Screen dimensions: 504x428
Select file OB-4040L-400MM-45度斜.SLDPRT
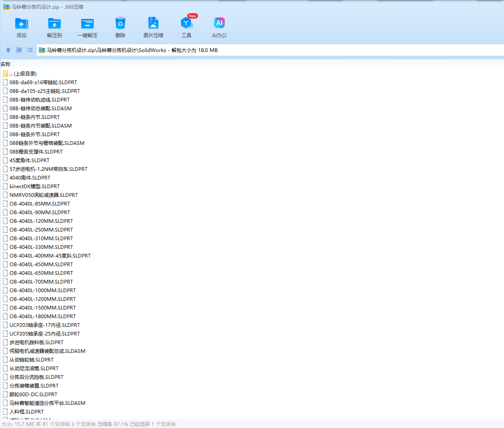(50, 256)
